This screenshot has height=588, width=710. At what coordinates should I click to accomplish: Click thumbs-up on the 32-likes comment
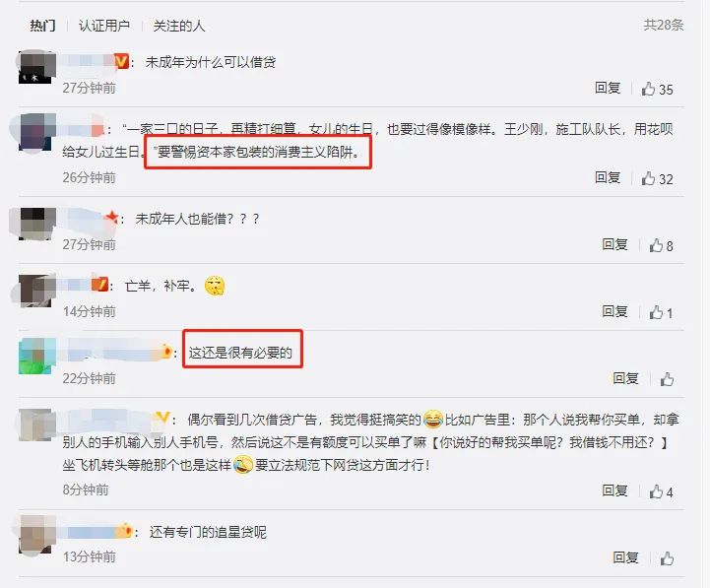648,178
